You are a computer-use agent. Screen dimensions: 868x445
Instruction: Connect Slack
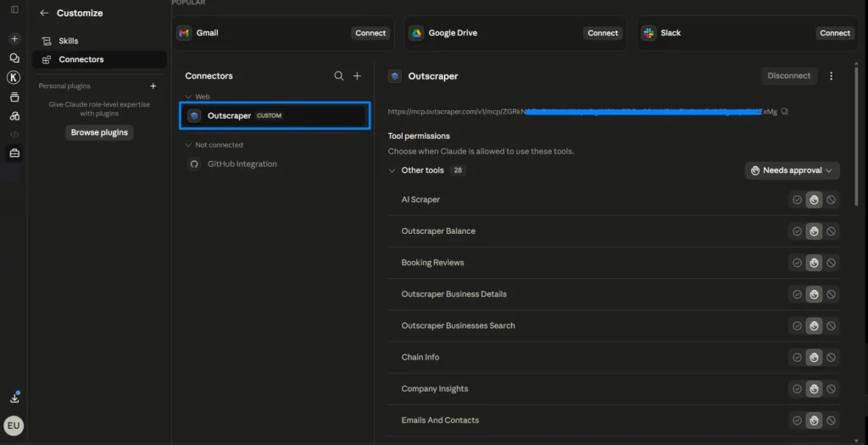(835, 33)
